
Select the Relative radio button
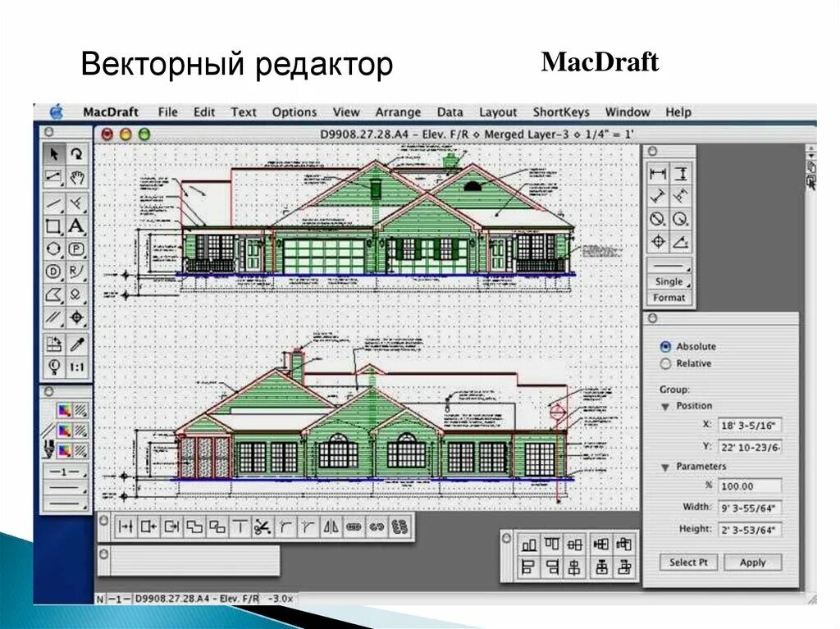[x=665, y=364]
